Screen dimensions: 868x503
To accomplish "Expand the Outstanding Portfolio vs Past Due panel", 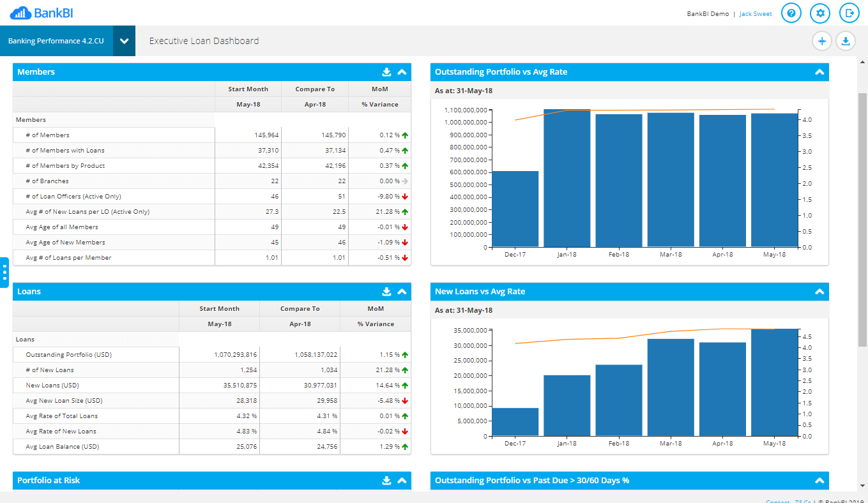I will coord(819,480).
